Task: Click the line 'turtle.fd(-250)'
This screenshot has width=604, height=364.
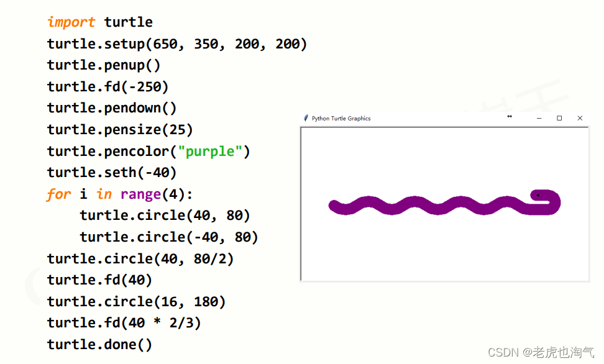Action: point(108,87)
